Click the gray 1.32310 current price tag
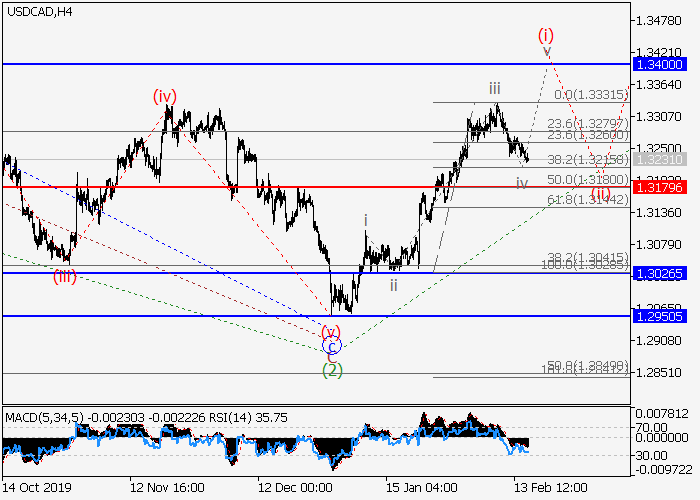The width and height of the screenshot is (700, 500). (x=661, y=159)
